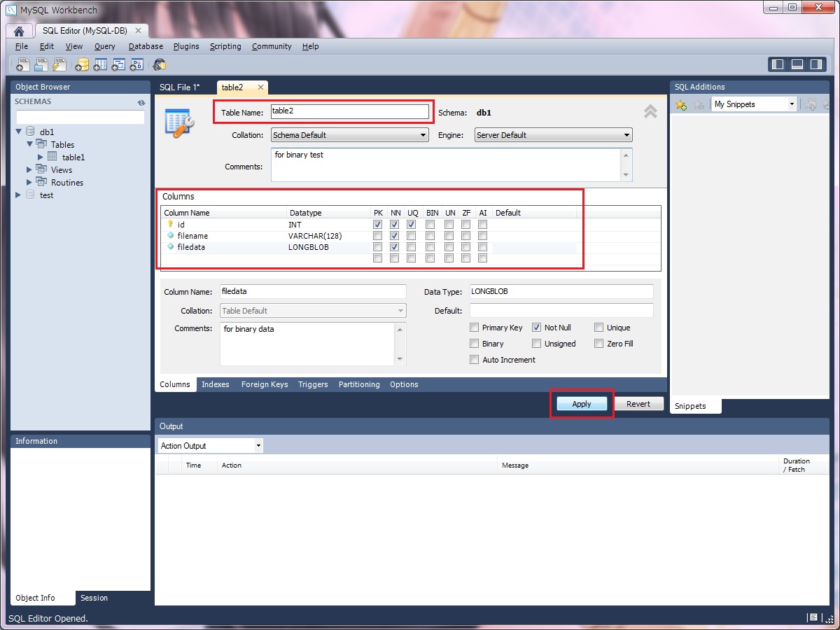This screenshot has height=630, width=840.
Task: Switch to the SQL File 1 tab
Action: [x=180, y=87]
